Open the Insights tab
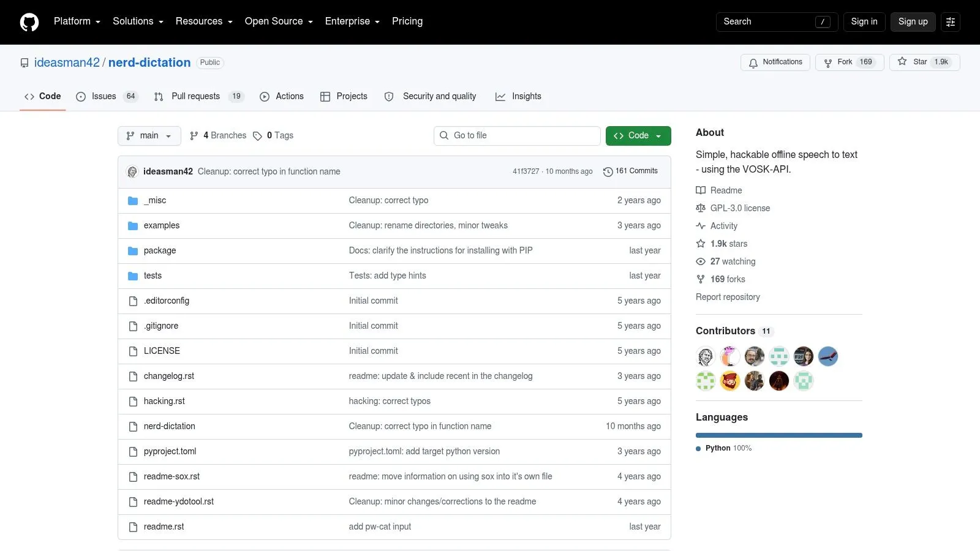 coord(518,97)
